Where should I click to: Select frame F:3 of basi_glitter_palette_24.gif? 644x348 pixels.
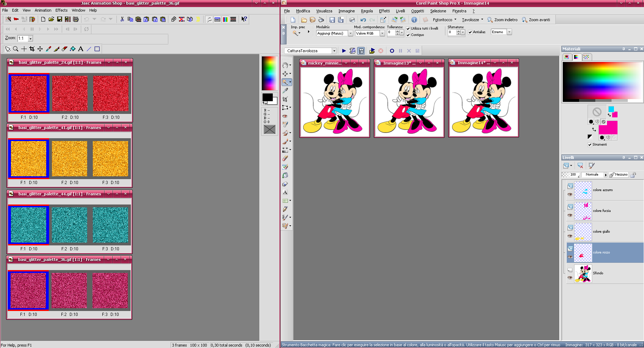(111, 93)
